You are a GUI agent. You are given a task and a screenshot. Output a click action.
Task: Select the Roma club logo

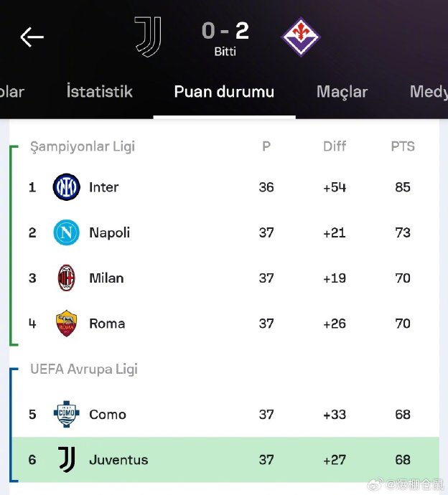pos(66,324)
